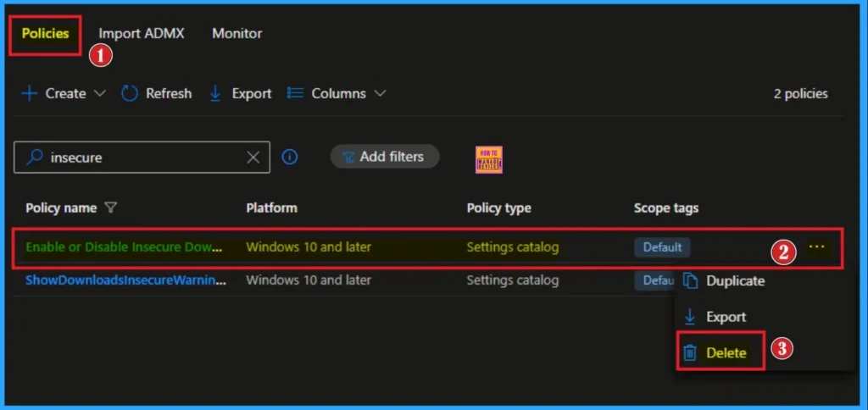Viewport: 868px width, 410px height.
Task: Switch to the Policies tab
Action: (x=46, y=34)
